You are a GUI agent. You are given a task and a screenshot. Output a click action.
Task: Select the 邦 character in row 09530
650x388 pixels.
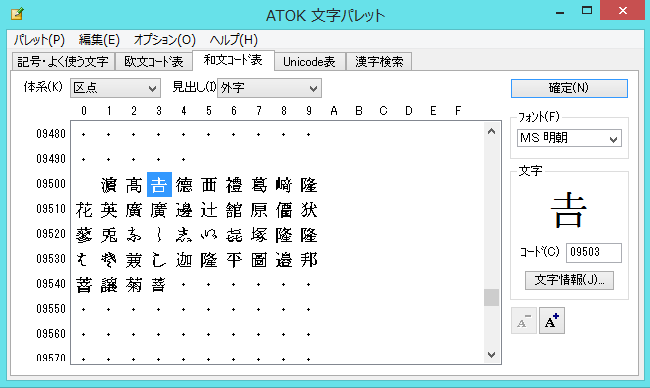tap(309, 260)
